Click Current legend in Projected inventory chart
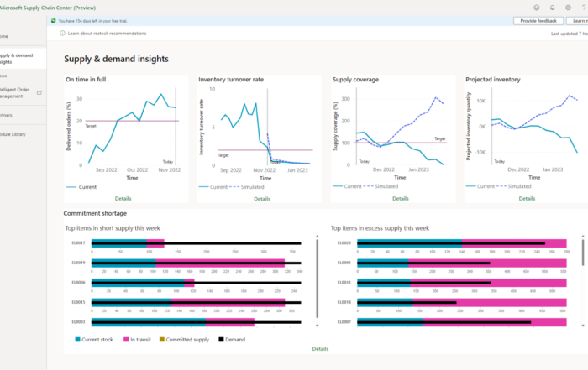Screen dimensions: 588x370 (480, 186)
